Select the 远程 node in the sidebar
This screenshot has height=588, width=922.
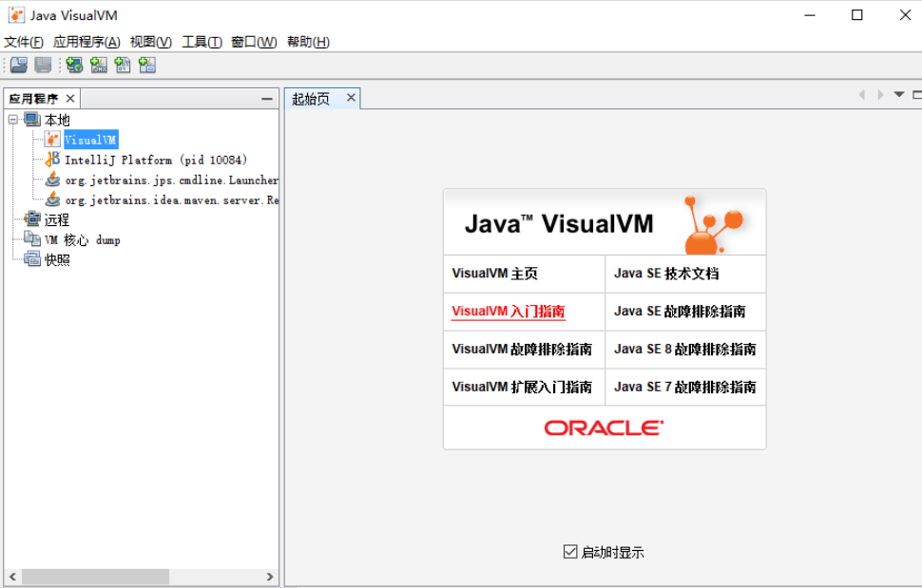(x=57, y=218)
